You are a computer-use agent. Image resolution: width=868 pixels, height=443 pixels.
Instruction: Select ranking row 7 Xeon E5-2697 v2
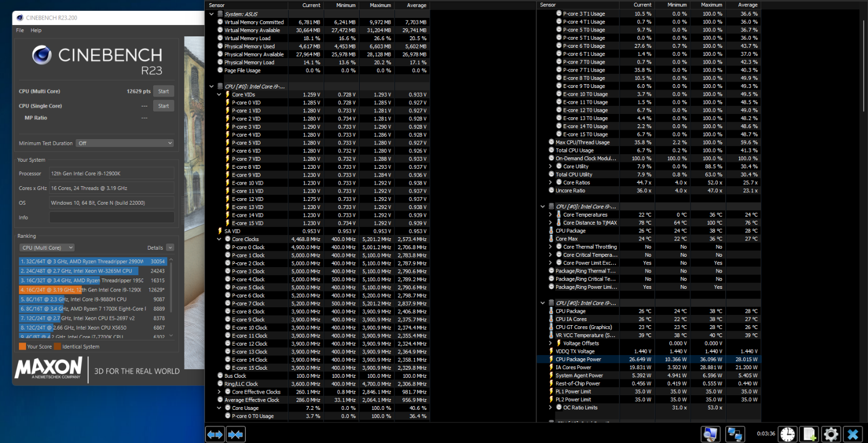93,318
